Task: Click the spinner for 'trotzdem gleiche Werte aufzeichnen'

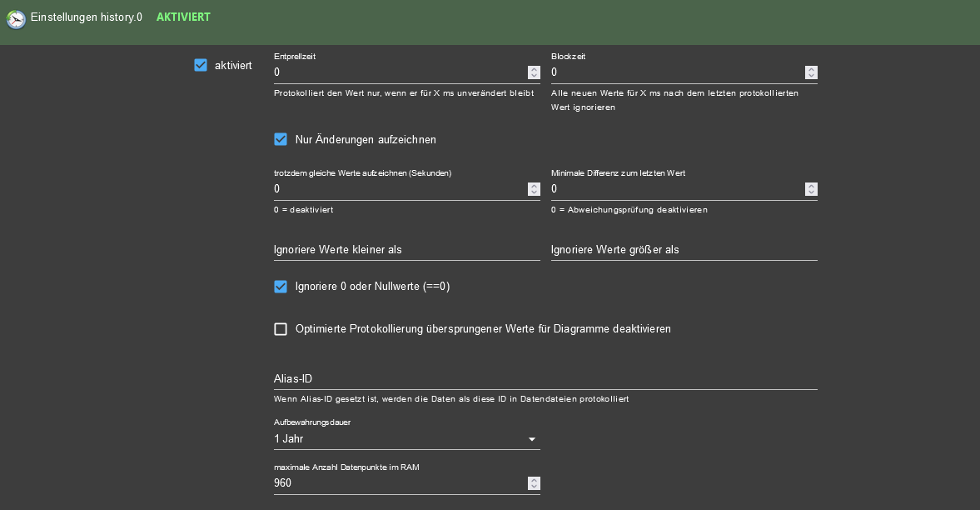Action: click(534, 189)
